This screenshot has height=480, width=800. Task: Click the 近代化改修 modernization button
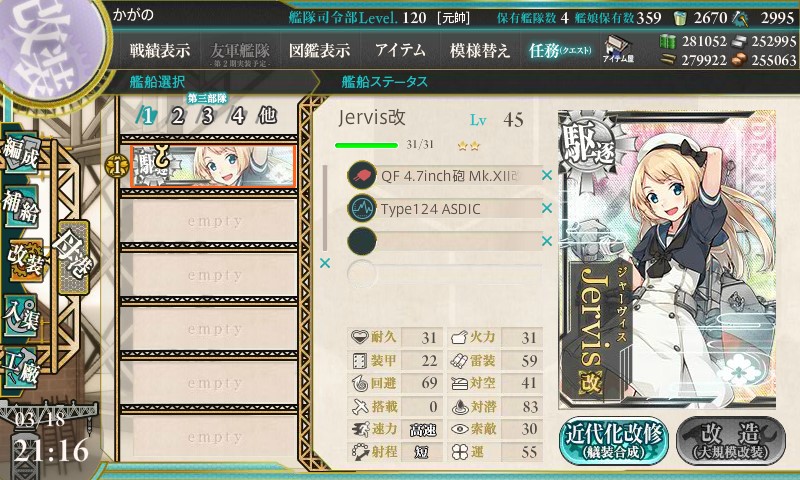point(614,441)
